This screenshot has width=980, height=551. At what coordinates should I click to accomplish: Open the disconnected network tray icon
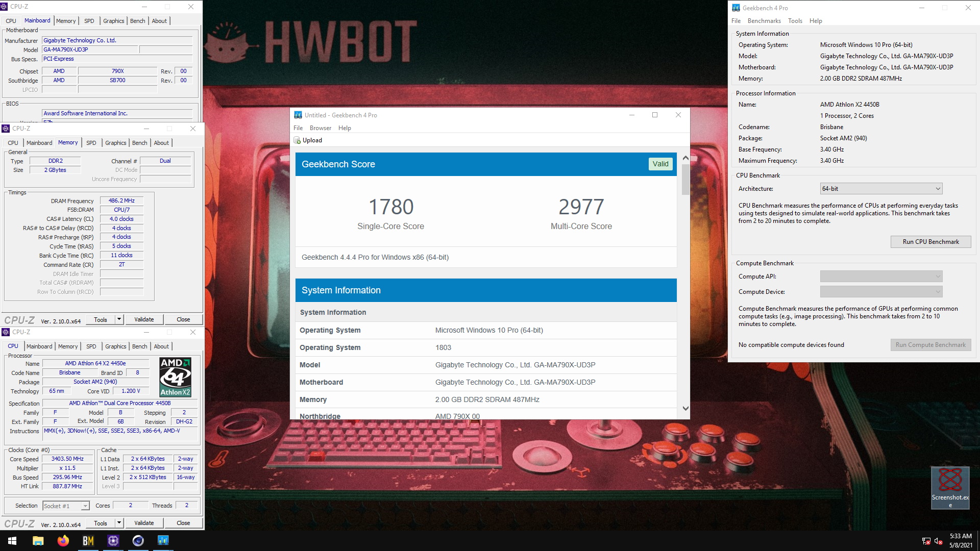926,541
